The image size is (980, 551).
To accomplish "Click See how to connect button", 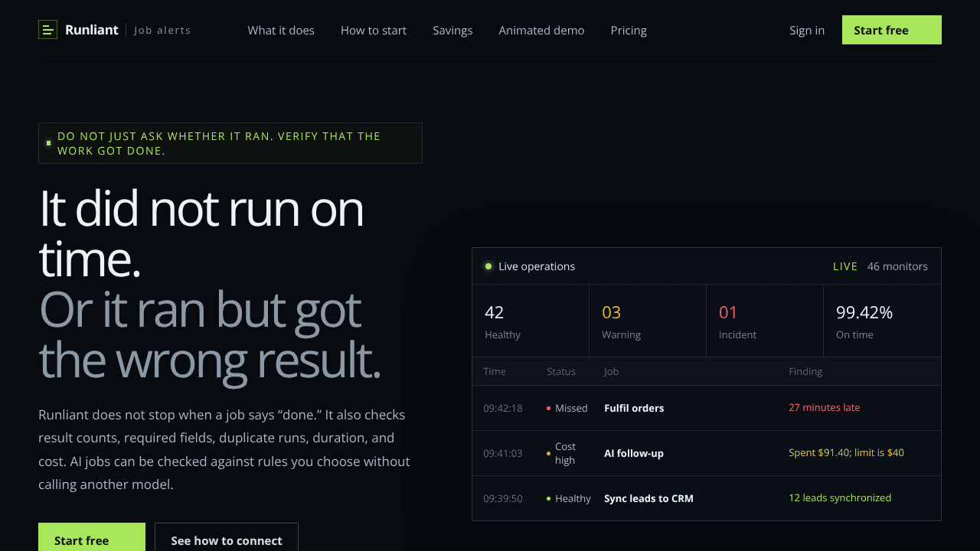I will coord(227,537).
